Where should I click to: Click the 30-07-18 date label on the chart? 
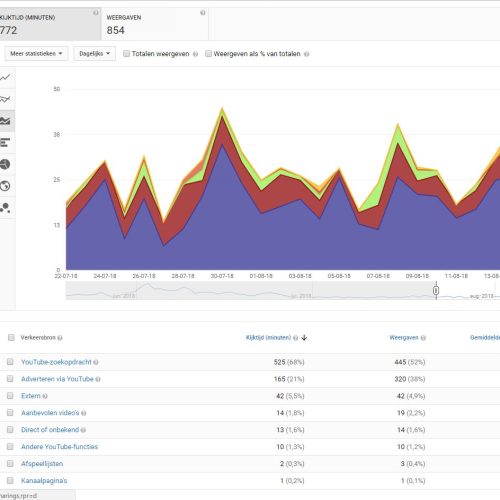222,276
